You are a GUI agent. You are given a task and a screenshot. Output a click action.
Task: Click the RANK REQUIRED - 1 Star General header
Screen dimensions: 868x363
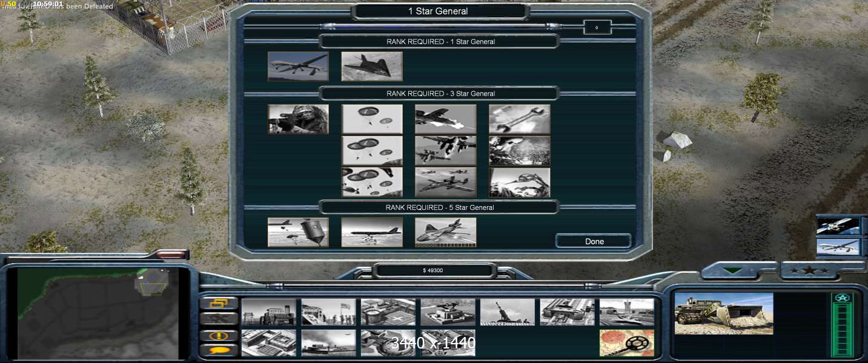440,42
